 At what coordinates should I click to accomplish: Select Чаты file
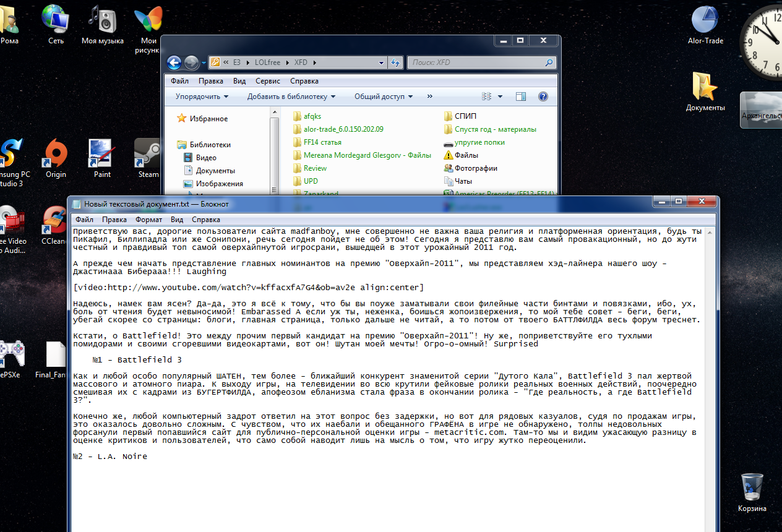click(x=458, y=181)
